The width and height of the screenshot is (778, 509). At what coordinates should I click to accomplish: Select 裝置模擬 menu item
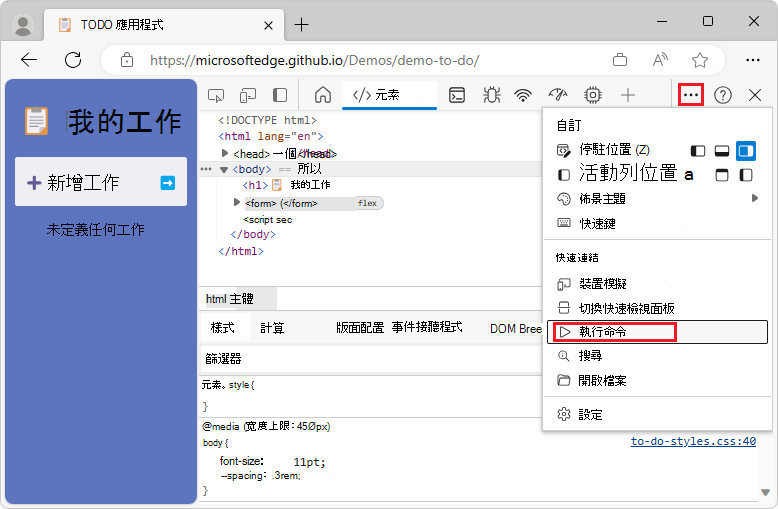click(x=657, y=284)
